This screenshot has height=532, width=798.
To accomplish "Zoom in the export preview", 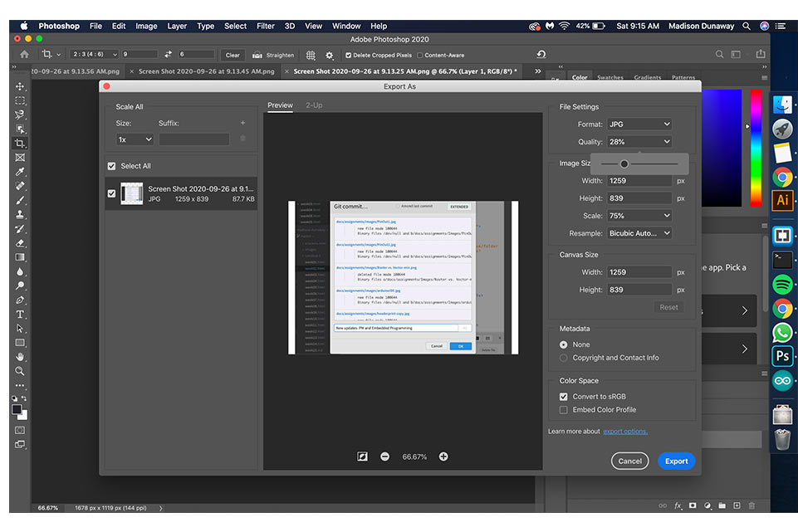I will point(443,456).
